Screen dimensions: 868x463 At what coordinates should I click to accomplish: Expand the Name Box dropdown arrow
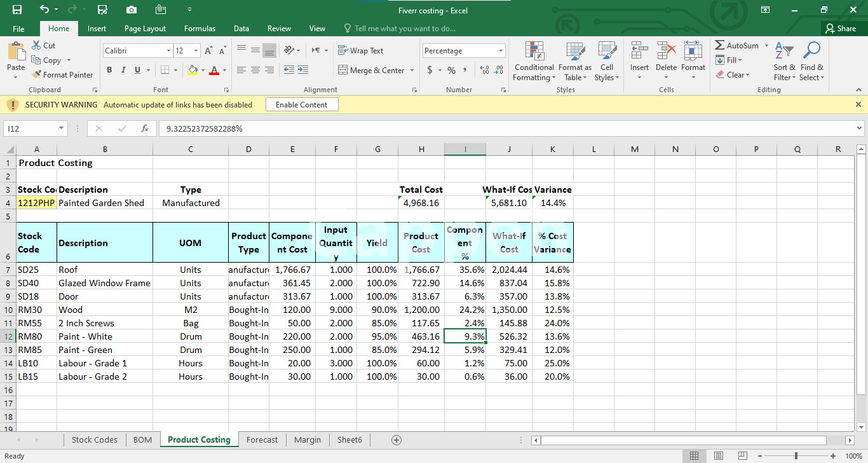tap(61, 128)
